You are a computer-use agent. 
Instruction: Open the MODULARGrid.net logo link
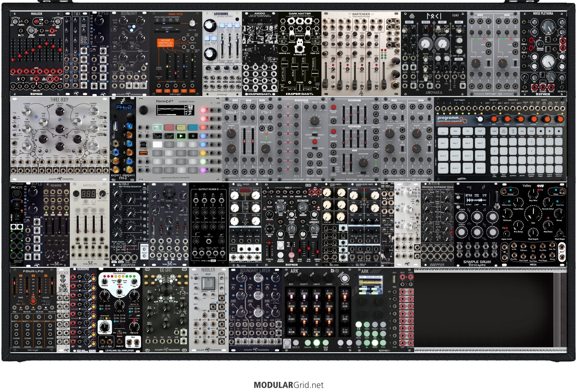(x=289, y=385)
